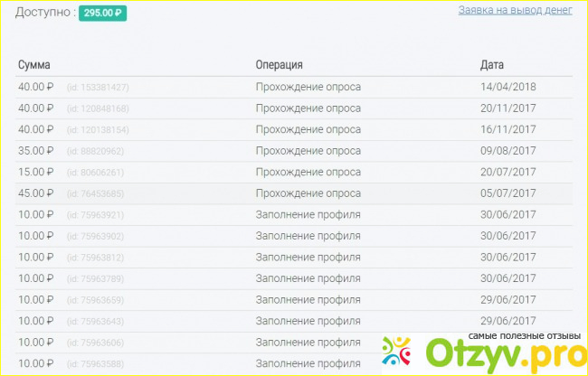Click the 'Доступно' balance label
Viewport: 588px width, 376px height.
point(43,14)
